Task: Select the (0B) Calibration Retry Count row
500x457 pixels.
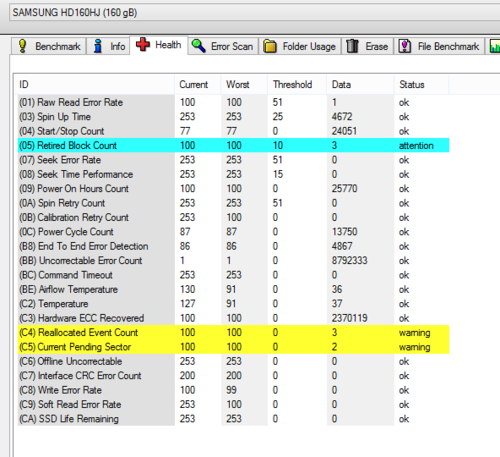Action: coord(233,217)
